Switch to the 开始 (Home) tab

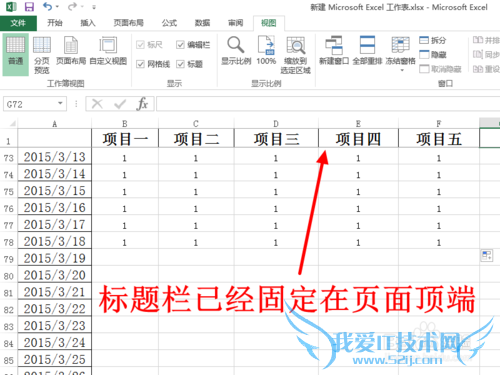55,23
